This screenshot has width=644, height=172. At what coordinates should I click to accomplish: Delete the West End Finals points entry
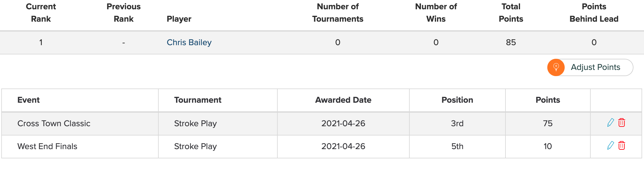(x=622, y=146)
